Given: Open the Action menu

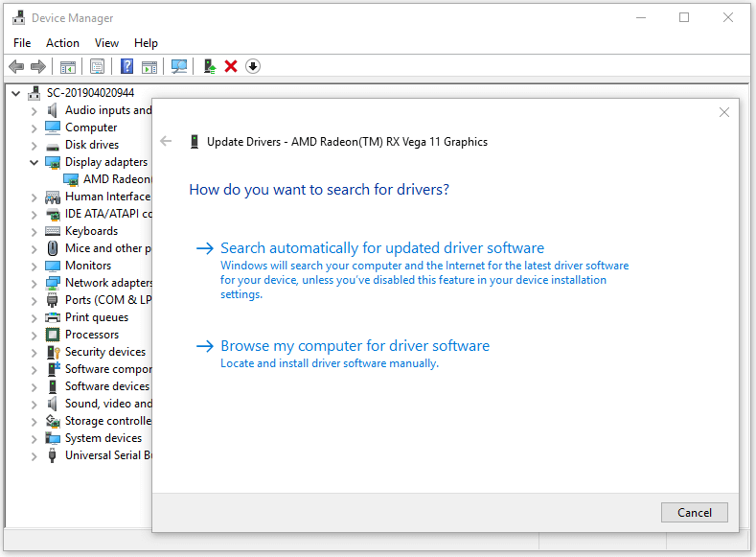Looking at the screenshot, I should (x=62, y=43).
